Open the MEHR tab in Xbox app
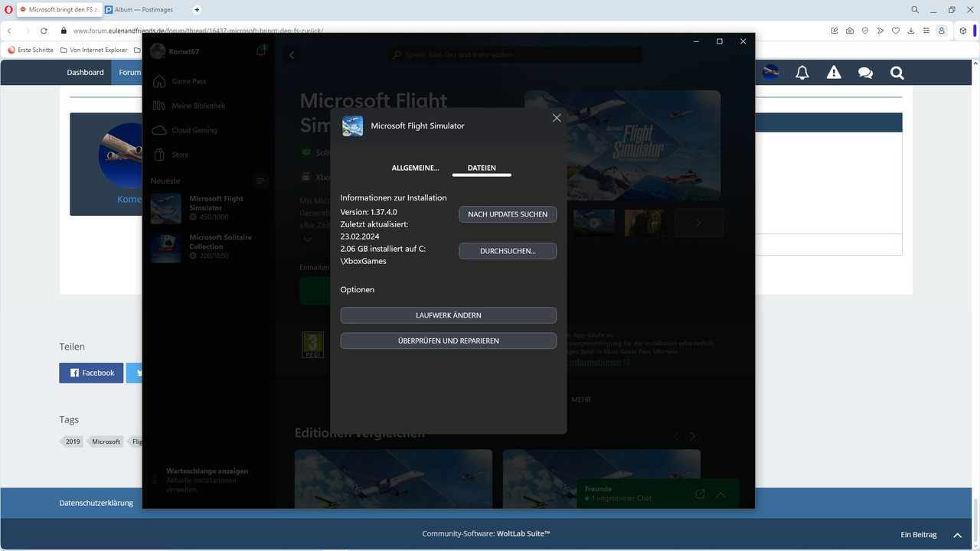Image resolution: width=980 pixels, height=551 pixels. (581, 399)
